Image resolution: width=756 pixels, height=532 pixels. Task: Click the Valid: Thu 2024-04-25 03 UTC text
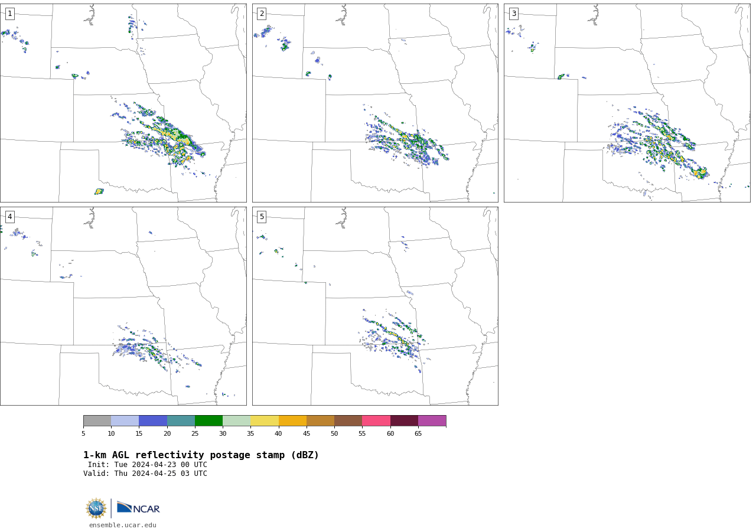pos(145,474)
